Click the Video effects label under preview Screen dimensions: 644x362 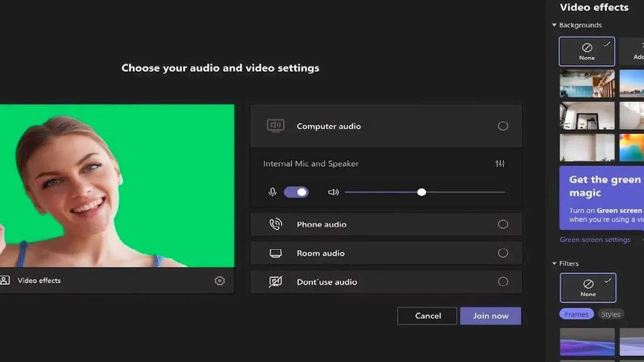(x=39, y=280)
